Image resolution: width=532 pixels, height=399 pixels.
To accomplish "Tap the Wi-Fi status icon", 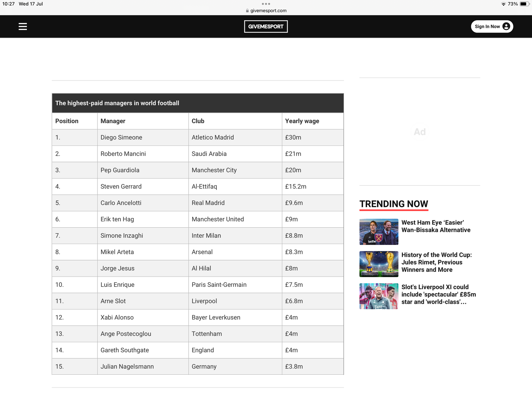I will 503,4.
